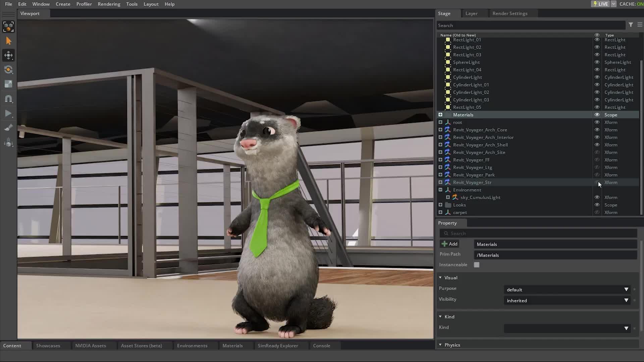
Task: Open the stage options hamburger icon
Action: [640, 25]
